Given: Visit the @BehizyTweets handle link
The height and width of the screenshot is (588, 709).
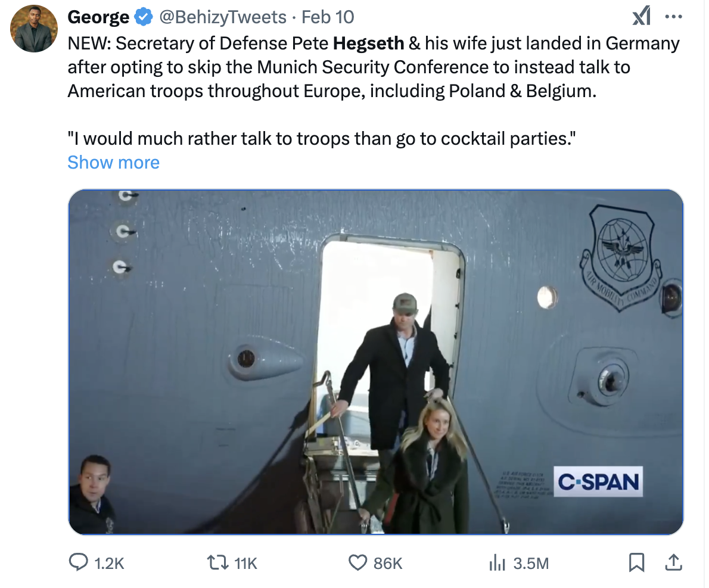Looking at the screenshot, I should click(222, 17).
